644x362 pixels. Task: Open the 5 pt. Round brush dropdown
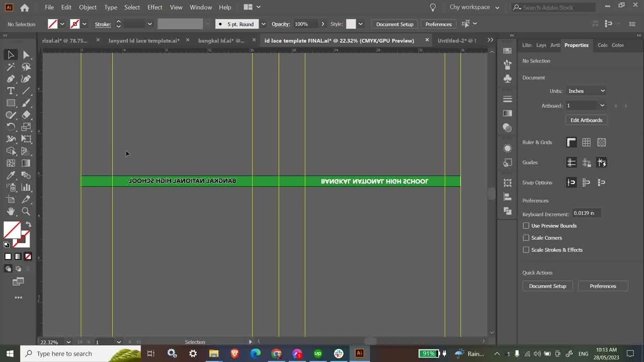[x=263, y=24]
